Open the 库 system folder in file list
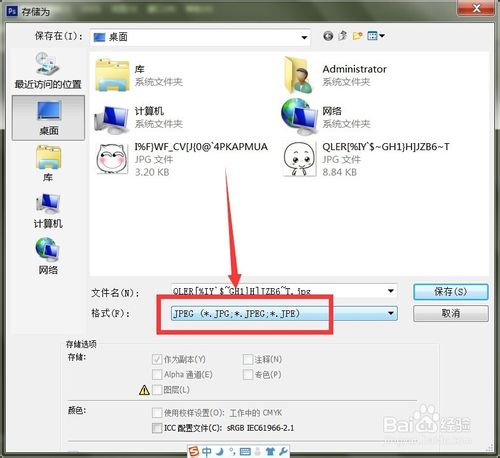 139,75
